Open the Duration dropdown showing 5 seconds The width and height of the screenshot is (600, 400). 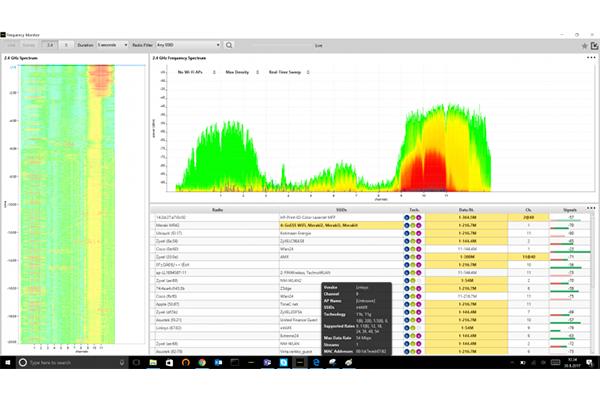pos(112,45)
